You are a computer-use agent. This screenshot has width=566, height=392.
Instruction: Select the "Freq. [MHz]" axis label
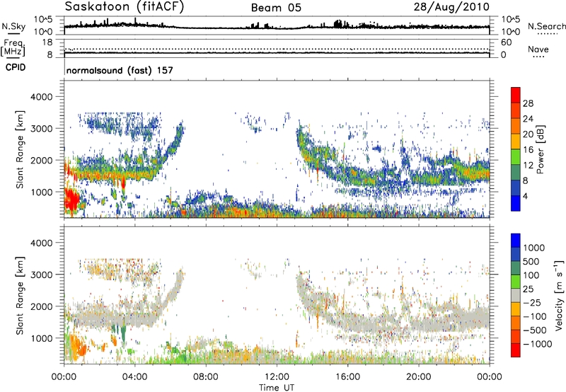(13, 47)
